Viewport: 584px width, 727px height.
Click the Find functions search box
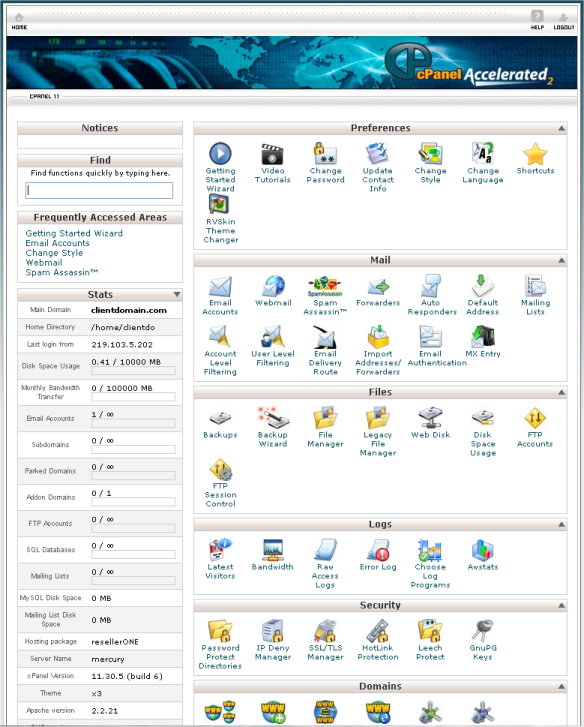(99, 190)
